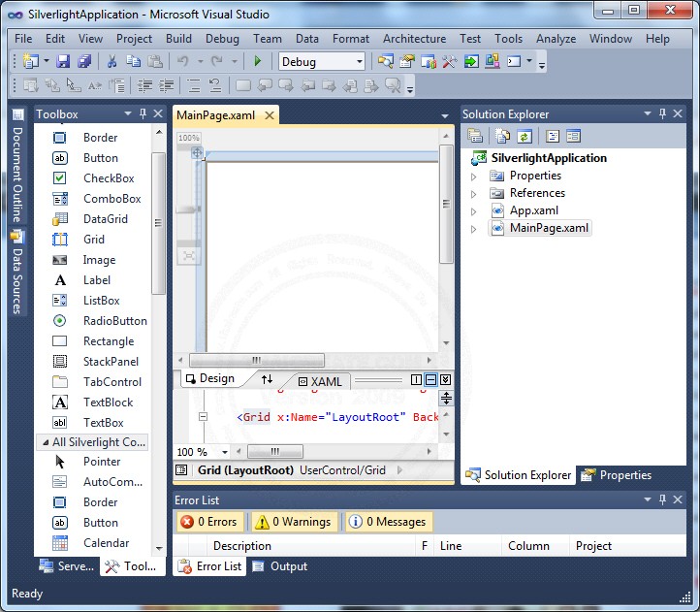Expand the App.xaml node

(474, 211)
